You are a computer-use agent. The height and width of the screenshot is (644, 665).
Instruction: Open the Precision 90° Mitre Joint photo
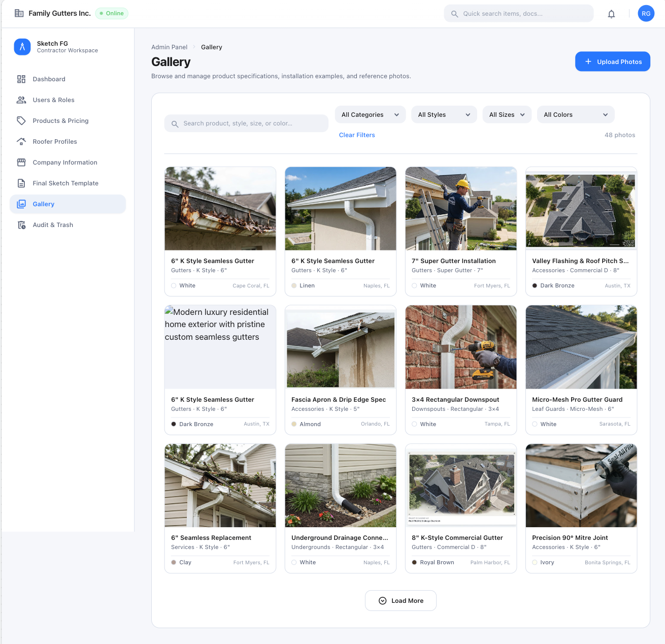581,486
